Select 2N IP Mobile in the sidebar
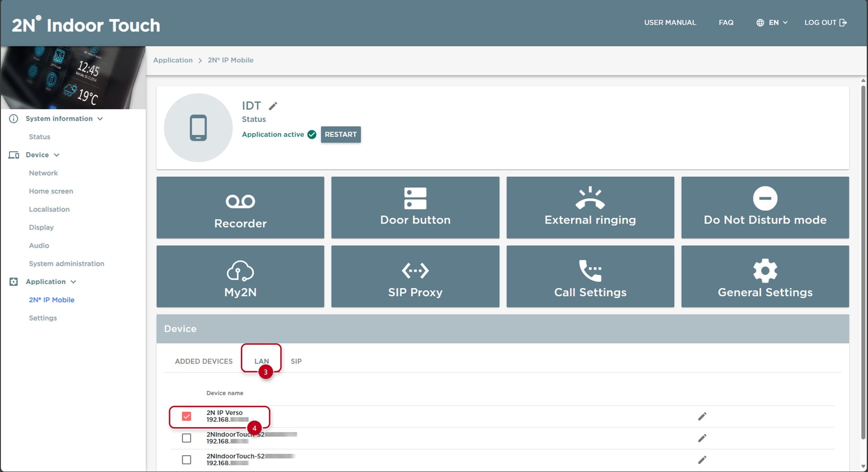Image resolution: width=868 pixels, height=472 pixels. coord(52,300)
